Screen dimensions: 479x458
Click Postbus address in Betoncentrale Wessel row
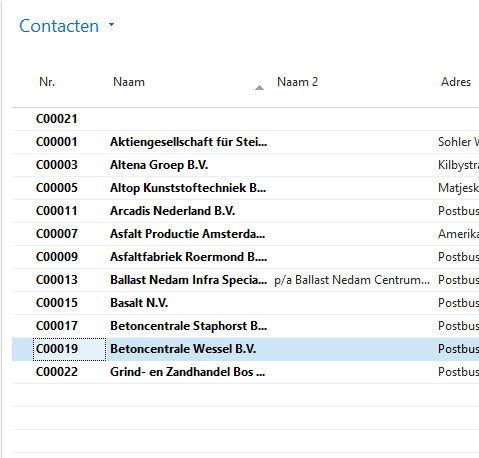pos(458,349)
